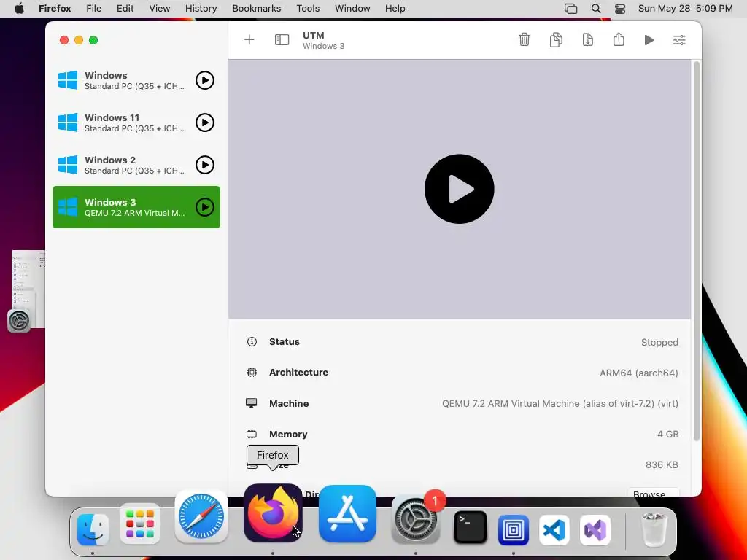The height and width of the screenshot is (560, 747).
Task: Open the Firefox application menu
Action: click(55, 9)
